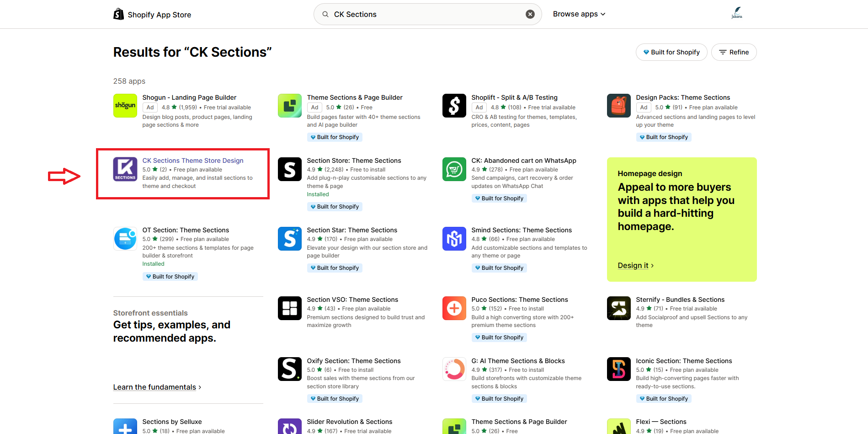The height and width of the screenshot is (434, 868).
Task: Click the green Homepage design promo card
Action: point(681,220)
